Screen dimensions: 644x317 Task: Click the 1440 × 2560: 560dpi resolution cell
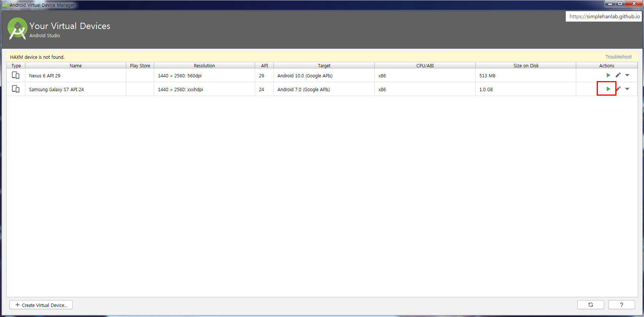pyautogui.click(x=204, y=76)
